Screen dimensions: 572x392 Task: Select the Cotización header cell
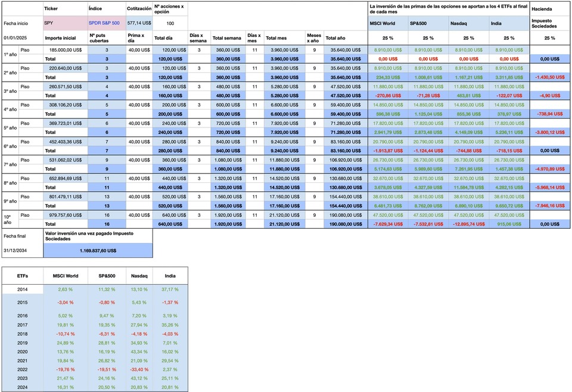coord(139,9)
